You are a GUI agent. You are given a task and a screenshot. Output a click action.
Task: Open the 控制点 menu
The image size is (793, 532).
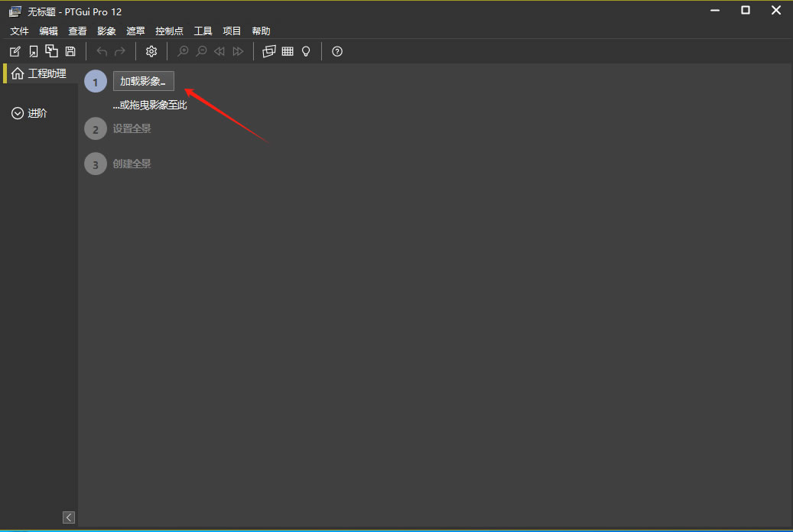pos(169,31)
